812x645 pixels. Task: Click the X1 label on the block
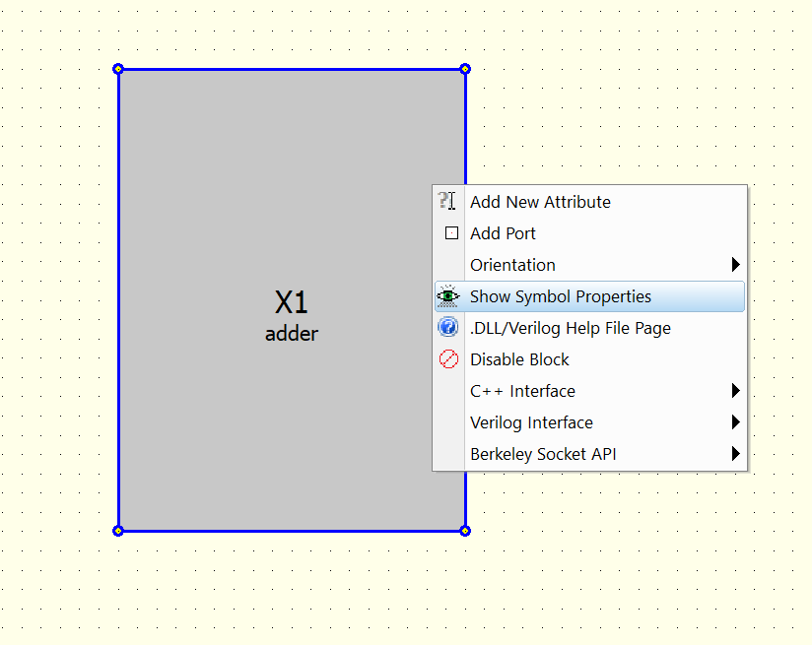click(292, 303)
